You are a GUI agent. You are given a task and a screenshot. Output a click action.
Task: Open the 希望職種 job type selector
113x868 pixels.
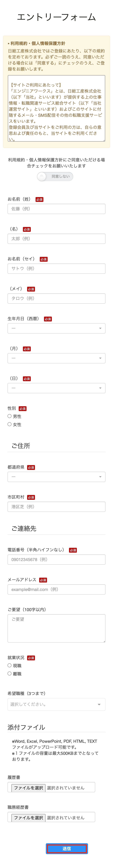56,705
